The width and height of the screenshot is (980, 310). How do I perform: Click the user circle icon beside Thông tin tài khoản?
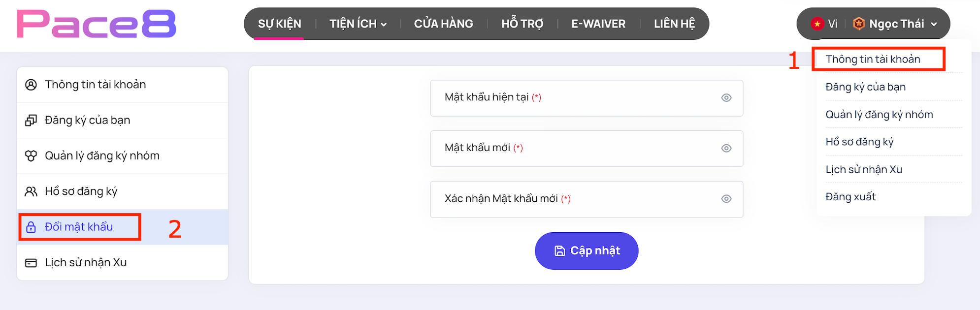pyautogui.click(x=31, y=85)
